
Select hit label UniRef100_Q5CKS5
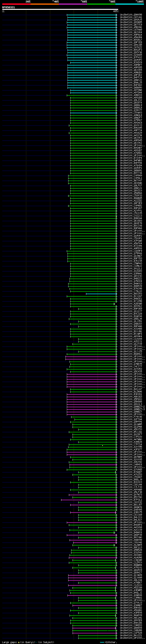click(x=131, y=371)
